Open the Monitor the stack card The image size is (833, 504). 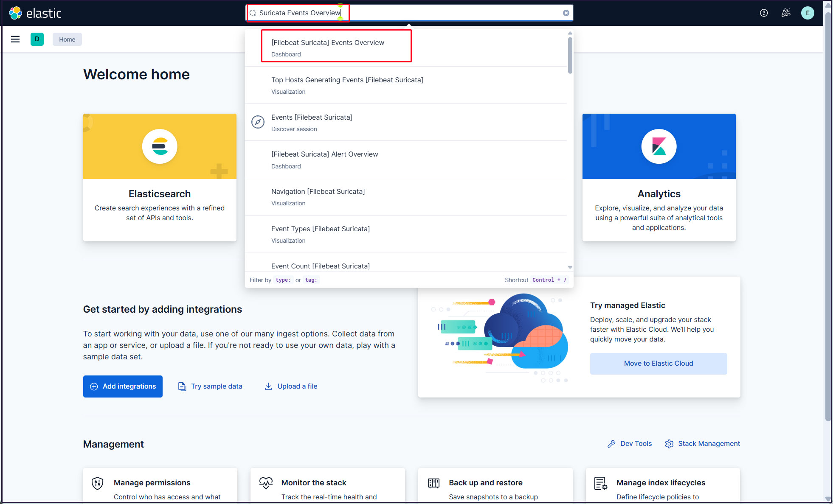coord(328,486)
